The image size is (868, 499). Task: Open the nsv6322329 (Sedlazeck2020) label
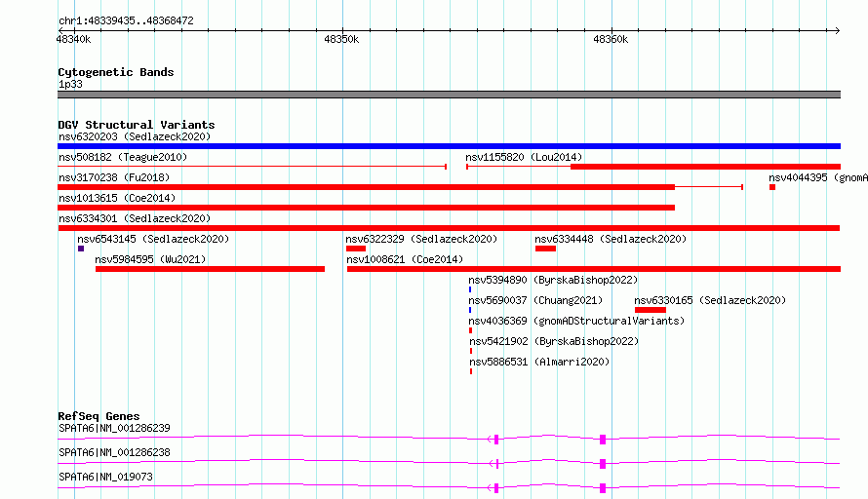(421, 239)
